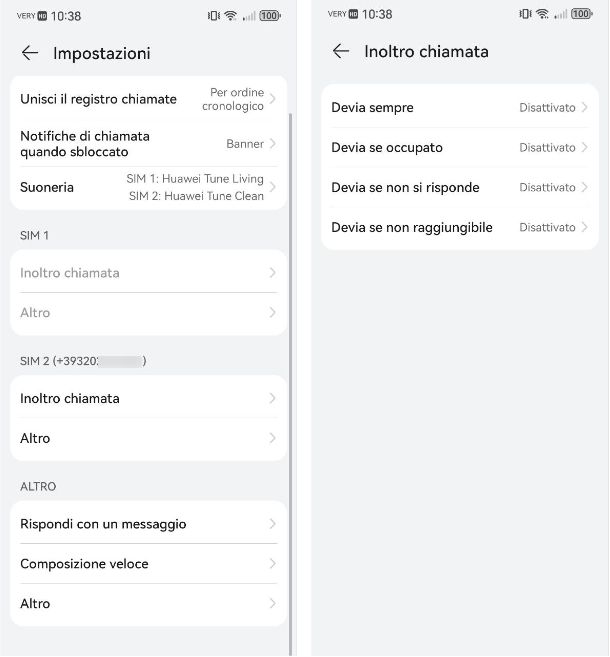
Task: Tap signal strength icon in right status bar
Action: coord(559,16)
